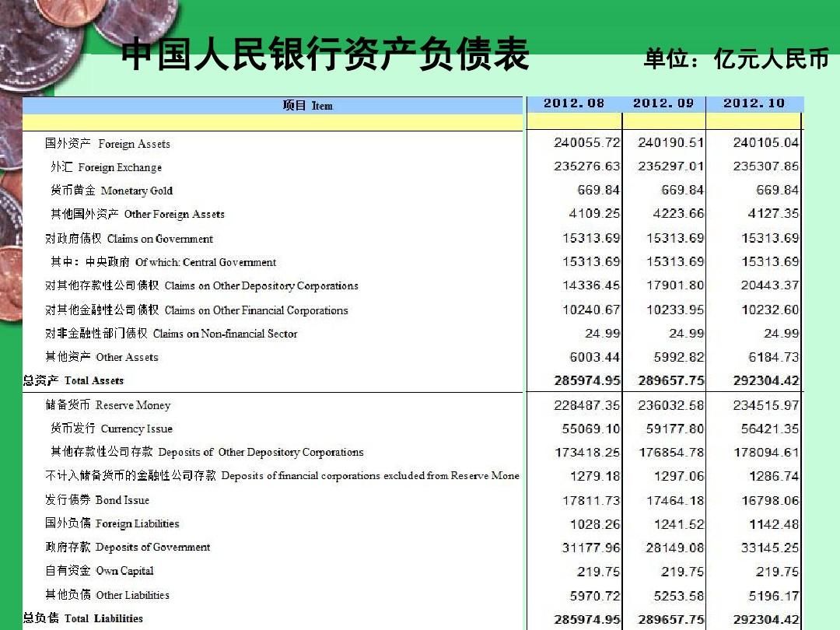Click the Reserve Money row label

pyautogui.click(x=107, y=405)
